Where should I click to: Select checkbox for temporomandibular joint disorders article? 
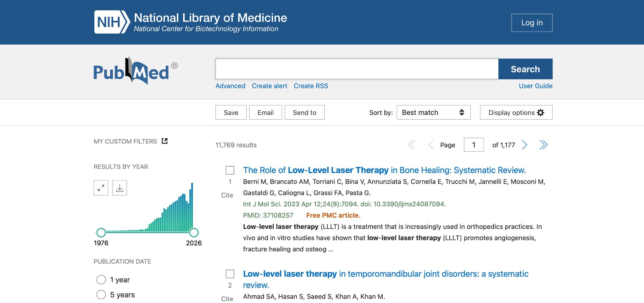pos(230,274)
